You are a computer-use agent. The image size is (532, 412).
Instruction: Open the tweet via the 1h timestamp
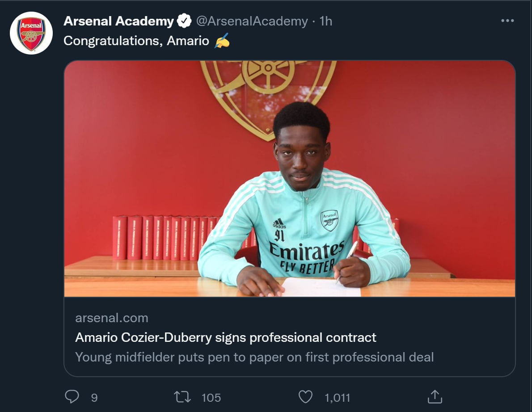[x=326, y=21]
